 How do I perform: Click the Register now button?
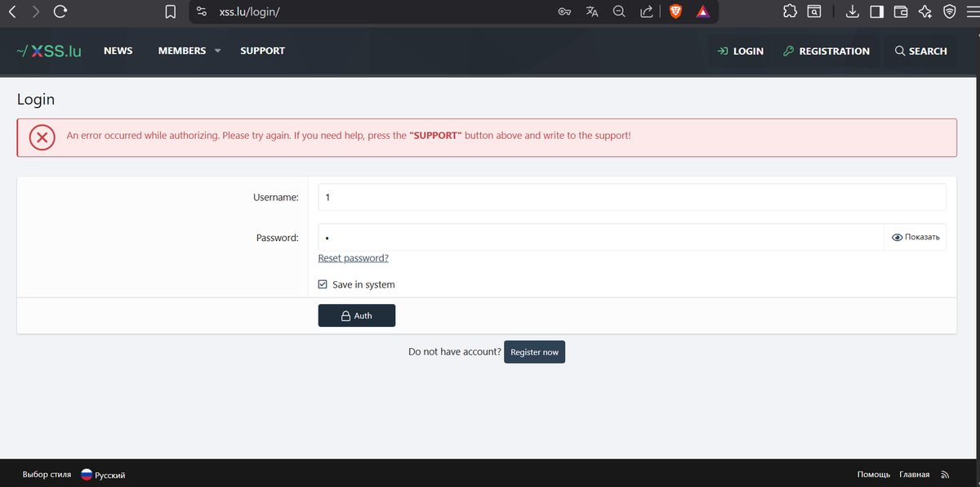(534, 352)
